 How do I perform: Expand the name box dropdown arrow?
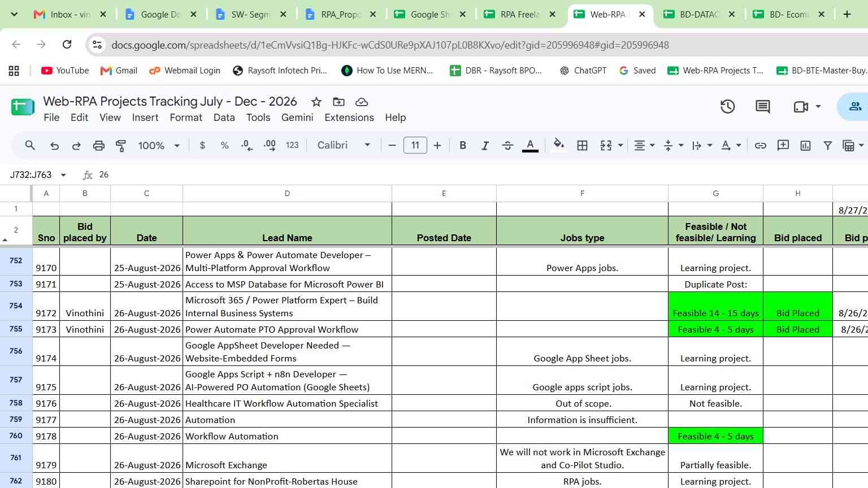(x=63, y=175)
